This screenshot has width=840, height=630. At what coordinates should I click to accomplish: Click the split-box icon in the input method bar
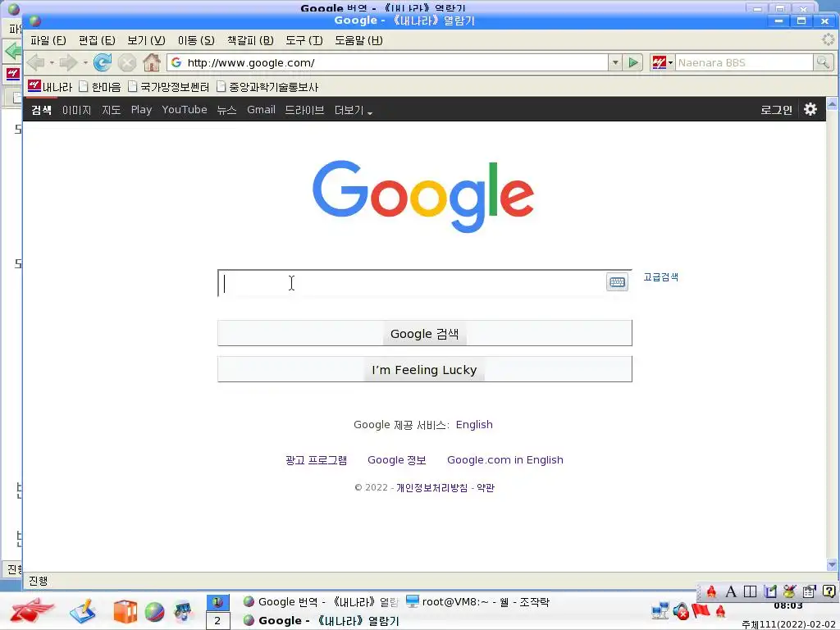tap(750, 591)
